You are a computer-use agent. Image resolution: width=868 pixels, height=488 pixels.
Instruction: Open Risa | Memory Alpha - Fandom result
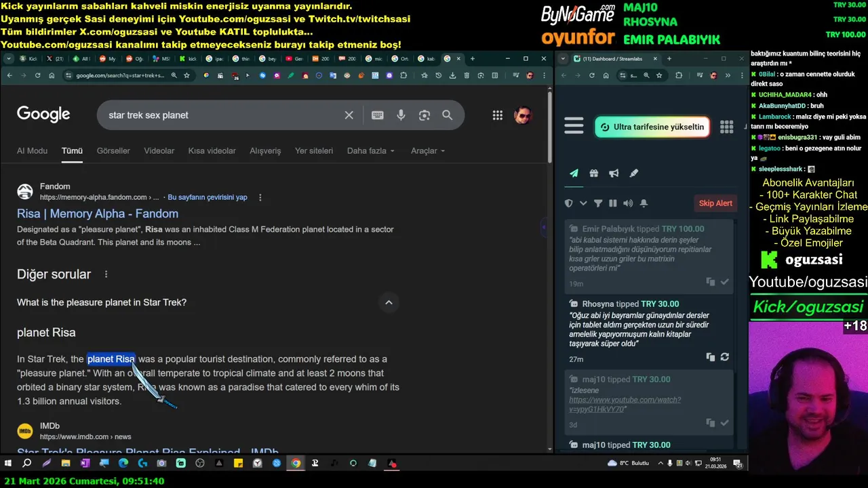pyautogui.click(x=98, y=213)
